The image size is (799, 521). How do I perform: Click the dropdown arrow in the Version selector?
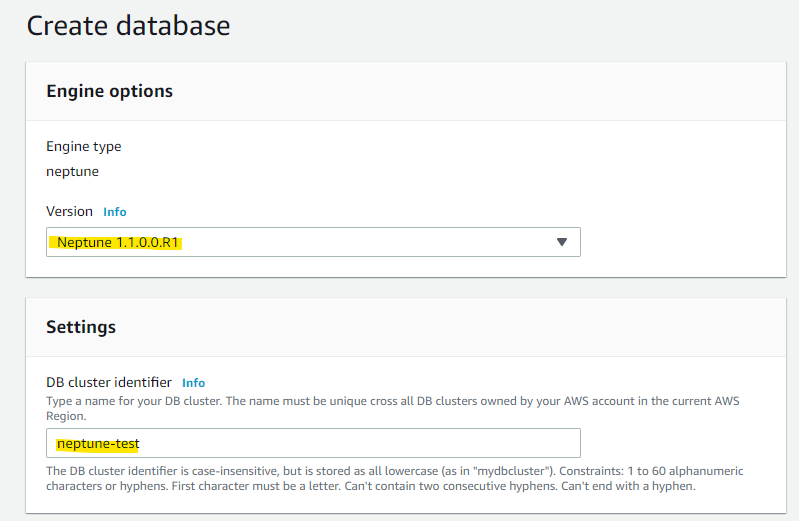pos(562,242)
